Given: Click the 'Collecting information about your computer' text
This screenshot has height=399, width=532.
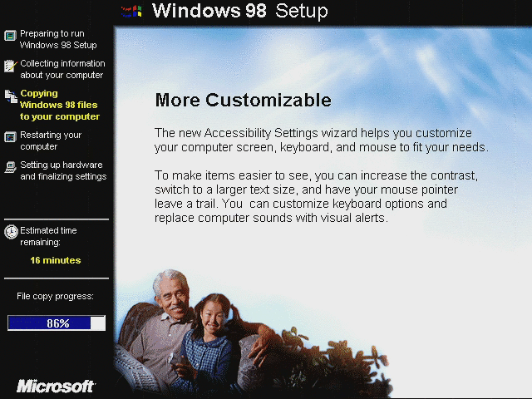Looking at the screenshot, I should [62, 69].
